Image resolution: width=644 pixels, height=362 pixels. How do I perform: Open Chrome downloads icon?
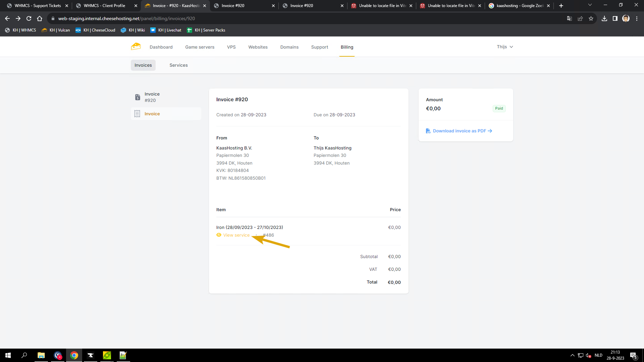coord(604,18)
